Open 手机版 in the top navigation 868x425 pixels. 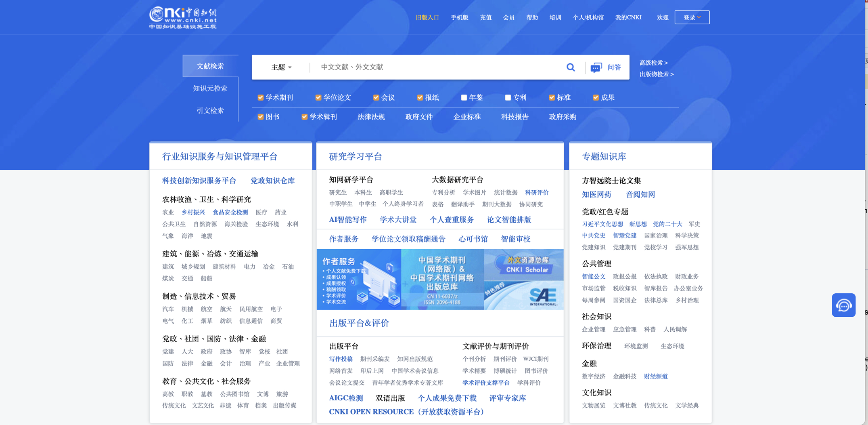click(460, 18)
